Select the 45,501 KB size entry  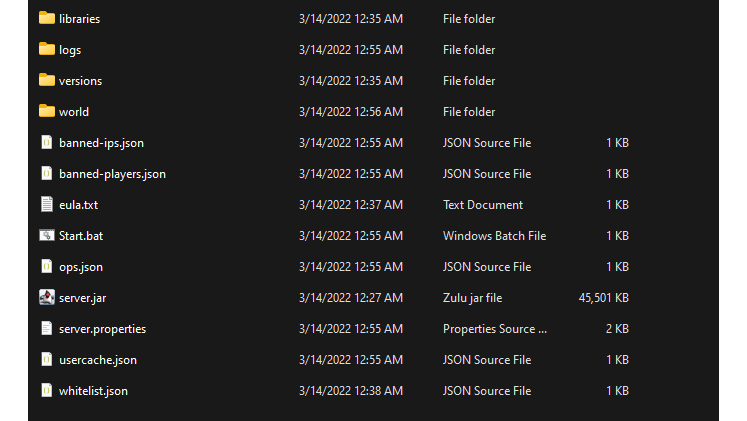(603, 298)
